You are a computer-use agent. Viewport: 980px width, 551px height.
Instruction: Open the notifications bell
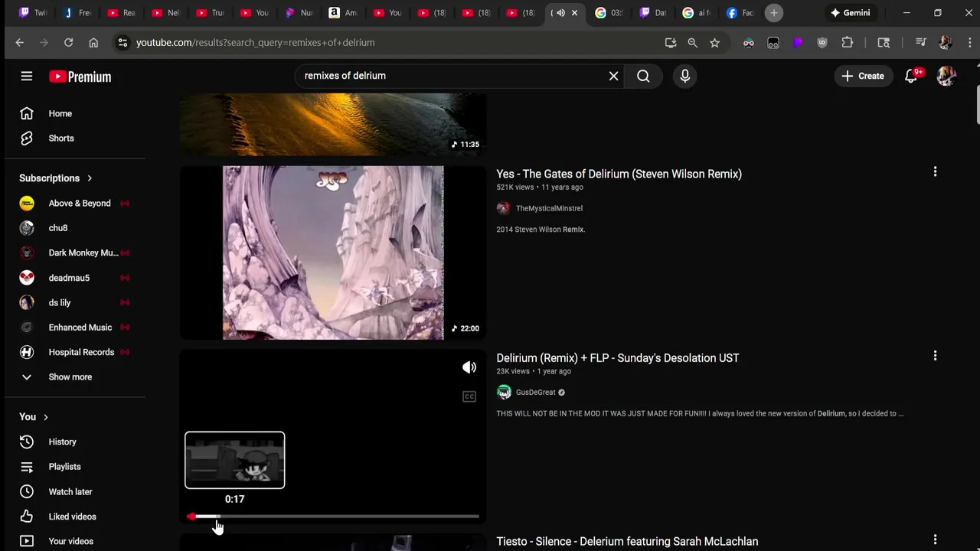(x=911, y=76)
